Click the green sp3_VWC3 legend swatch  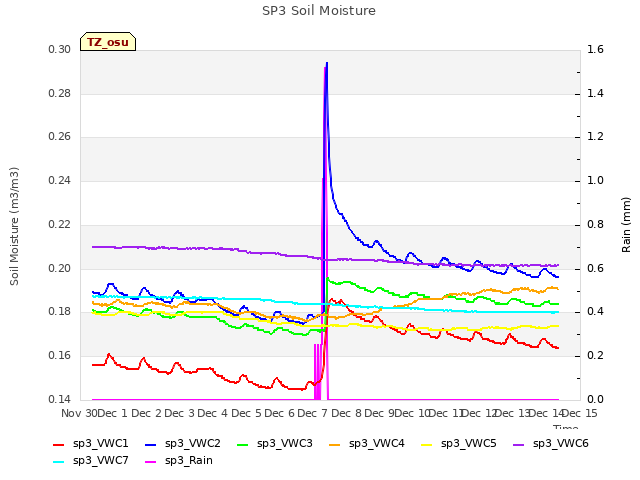243,444
